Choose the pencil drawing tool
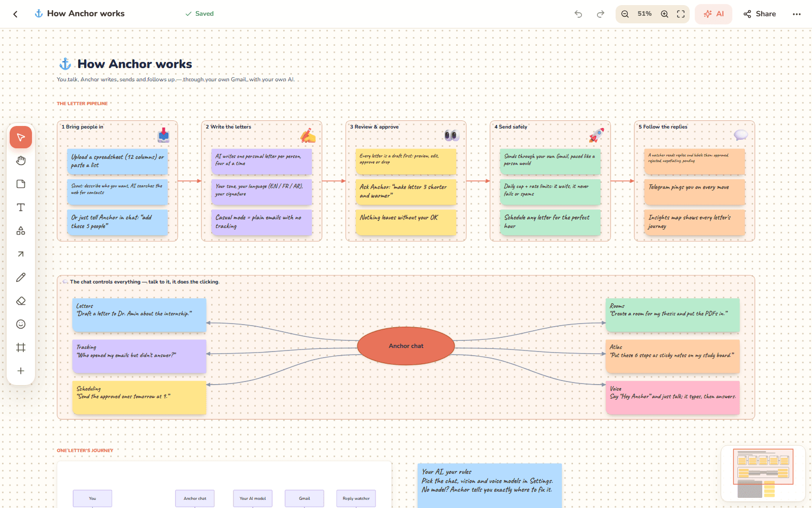 [x=21, y=277]
